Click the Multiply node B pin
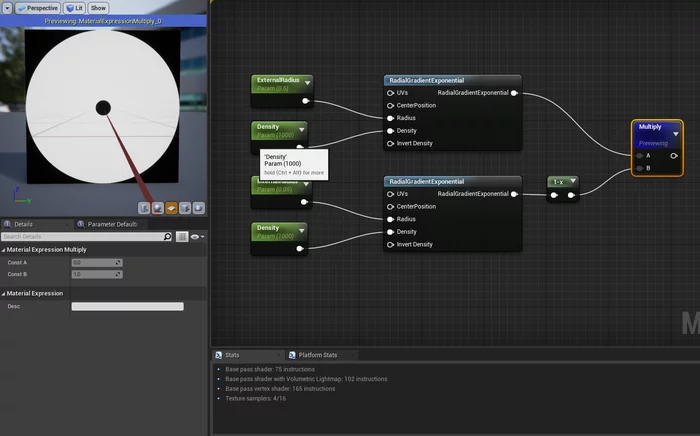 (x=640, y=168)
